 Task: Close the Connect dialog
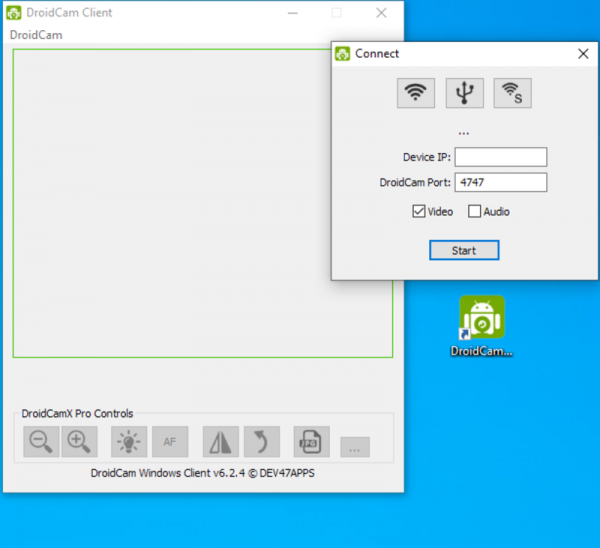pyautogui.click(x=583, y=54)
